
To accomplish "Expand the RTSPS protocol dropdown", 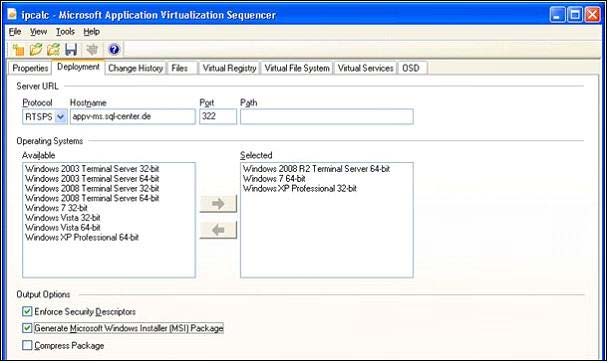I will 61,116.
